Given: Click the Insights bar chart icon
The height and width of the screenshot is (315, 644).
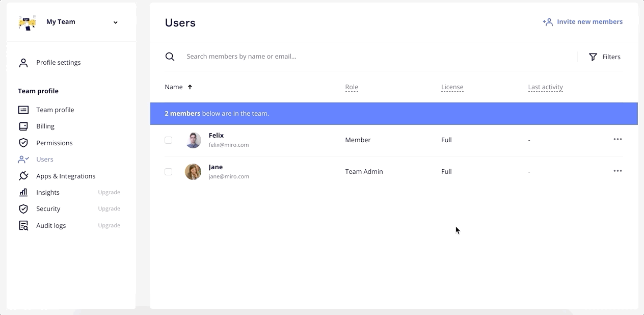Looking at the screenshot, I should (x=23, y=192).
